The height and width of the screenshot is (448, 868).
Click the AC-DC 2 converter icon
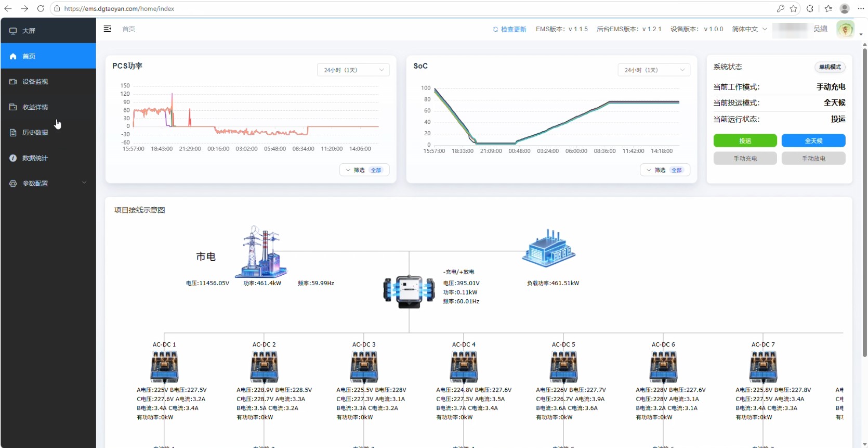pyautogui.click(x=264, y=367)
